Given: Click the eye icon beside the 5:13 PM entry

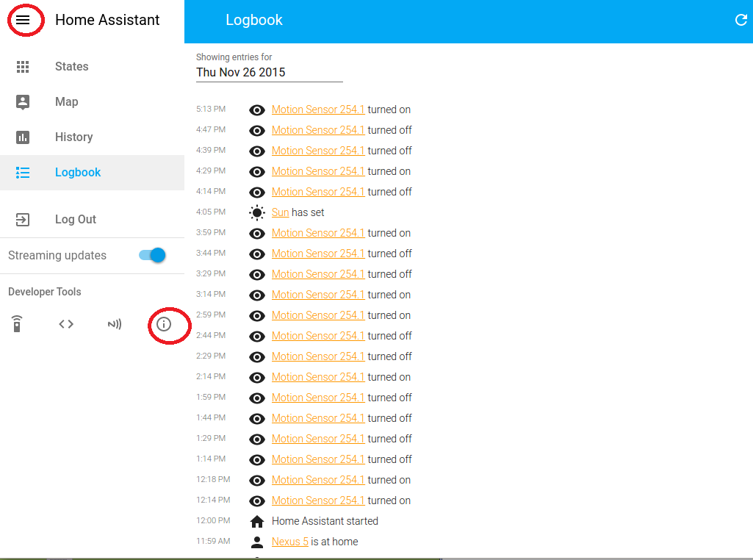Looking at the screenshot, I should pyautogui.click(x=256, y=110).
